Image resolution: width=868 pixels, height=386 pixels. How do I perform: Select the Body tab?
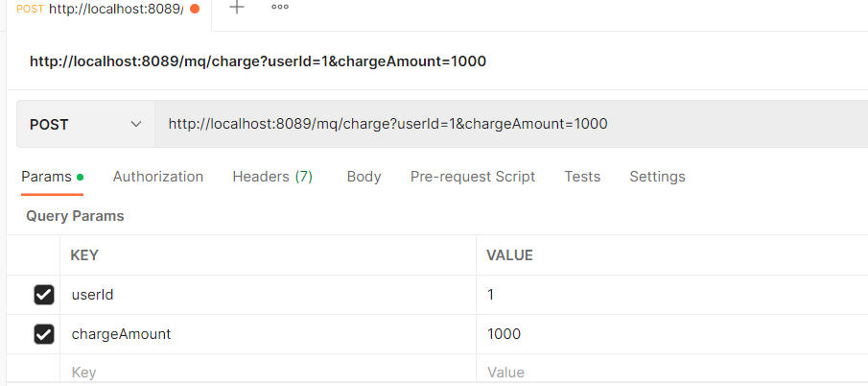pyautogui.click(x=364, y=177)
